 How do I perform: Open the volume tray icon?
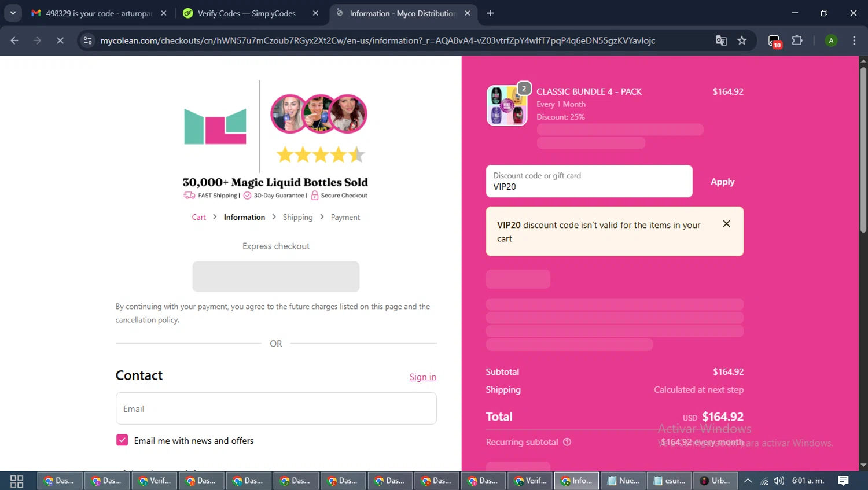point(779,481)
